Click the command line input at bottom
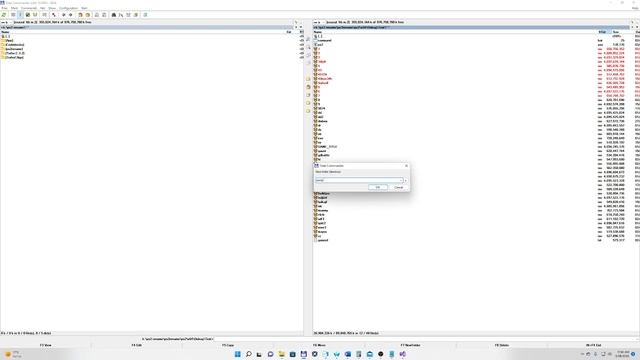Viewport: 640px width, 360px height. click(x=426, y=339)
